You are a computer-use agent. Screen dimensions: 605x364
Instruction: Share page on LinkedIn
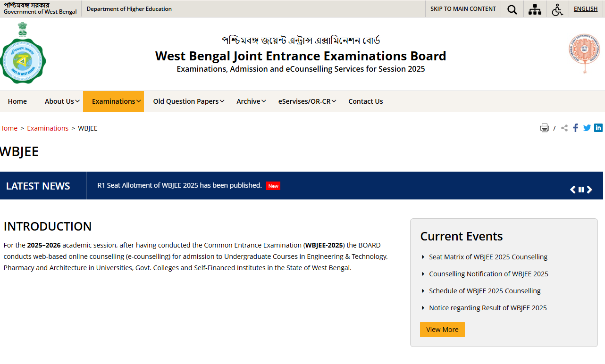(598, 128)
